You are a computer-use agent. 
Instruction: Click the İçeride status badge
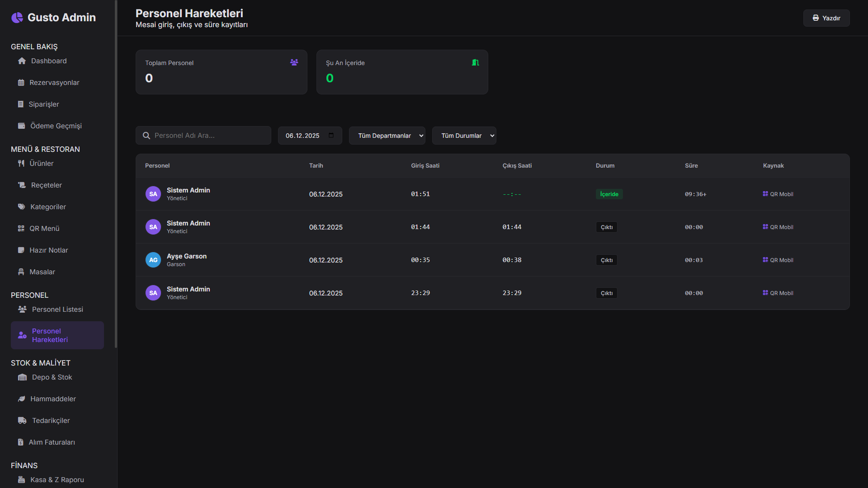(x=609, y=194)
